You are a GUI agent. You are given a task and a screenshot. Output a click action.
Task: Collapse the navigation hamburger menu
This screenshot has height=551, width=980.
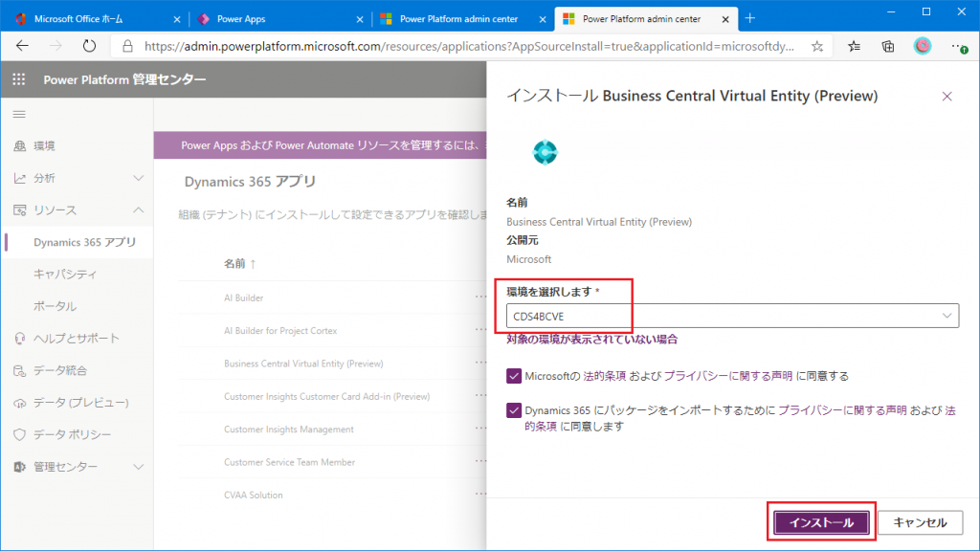(19, 115)
